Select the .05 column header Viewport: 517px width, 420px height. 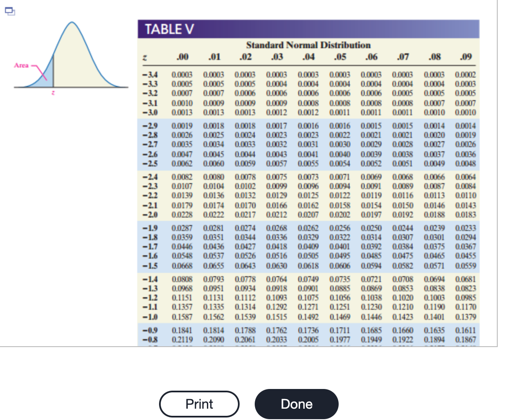click(x=339, y=57)
